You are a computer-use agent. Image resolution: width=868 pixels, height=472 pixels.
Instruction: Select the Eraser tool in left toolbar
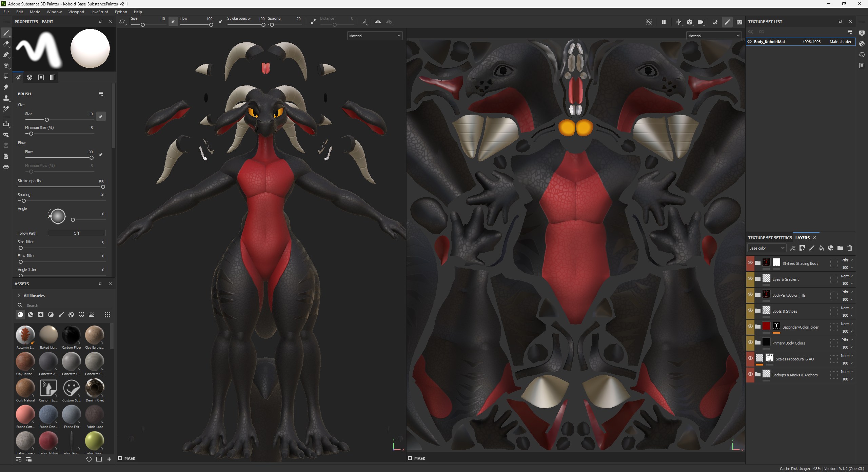click(x=6, y=44)
